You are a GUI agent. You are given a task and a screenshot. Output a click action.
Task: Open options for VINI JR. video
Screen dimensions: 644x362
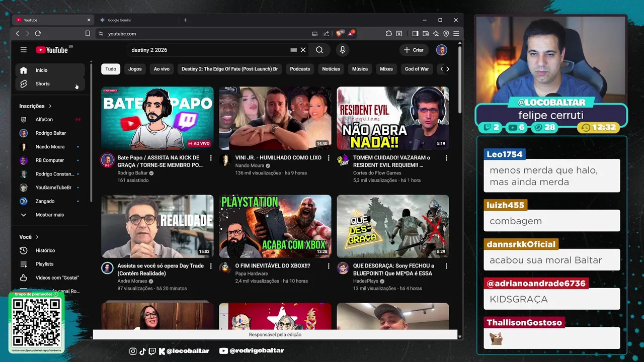(329, 158)
